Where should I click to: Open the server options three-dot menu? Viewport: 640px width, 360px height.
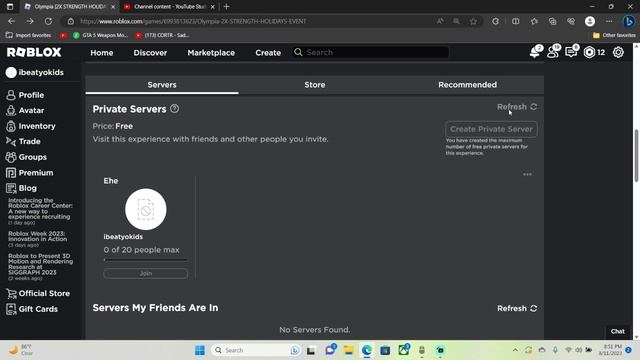tap(527, 174)
